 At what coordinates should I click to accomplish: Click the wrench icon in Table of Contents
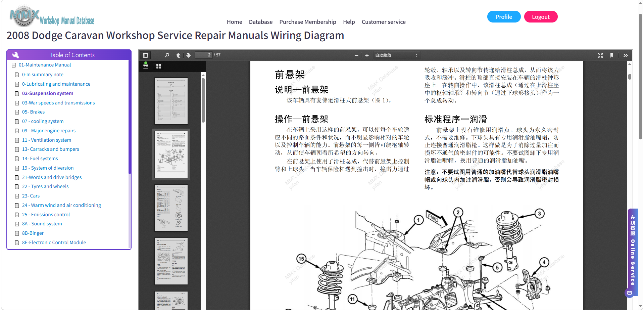click(x=16, y=55)
